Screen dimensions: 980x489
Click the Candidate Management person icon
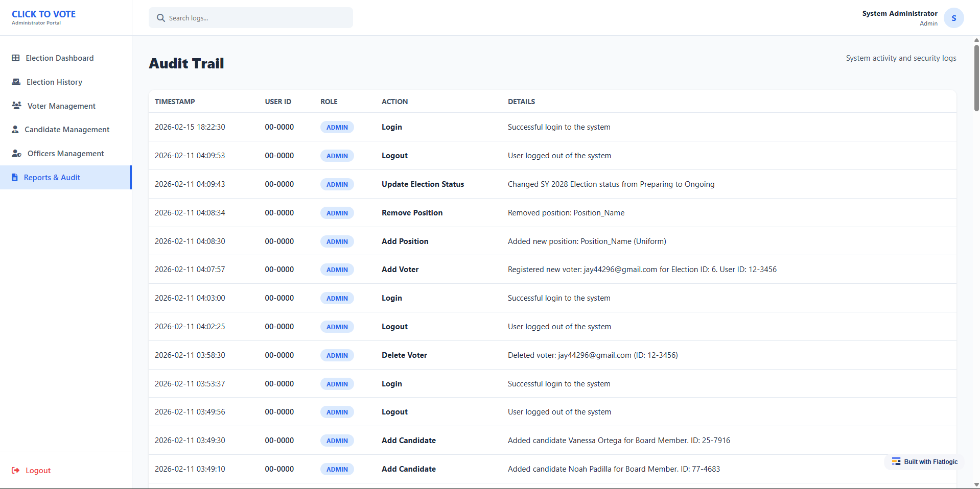[15, 130]
